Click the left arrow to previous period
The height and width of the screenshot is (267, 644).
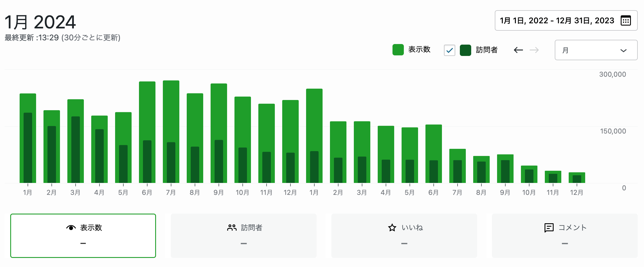pos(518,50)
